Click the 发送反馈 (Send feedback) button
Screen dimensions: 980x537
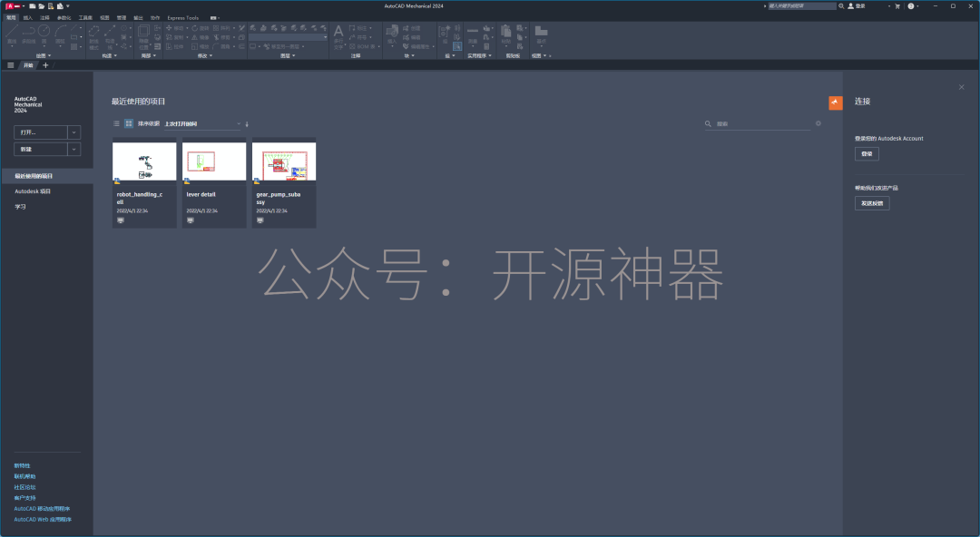click(872, 203)
